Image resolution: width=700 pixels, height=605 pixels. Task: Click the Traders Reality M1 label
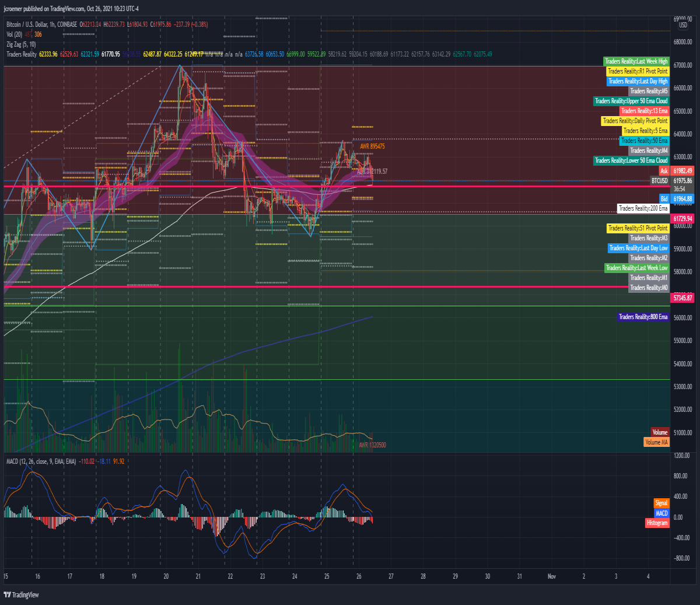click(649, 278)
